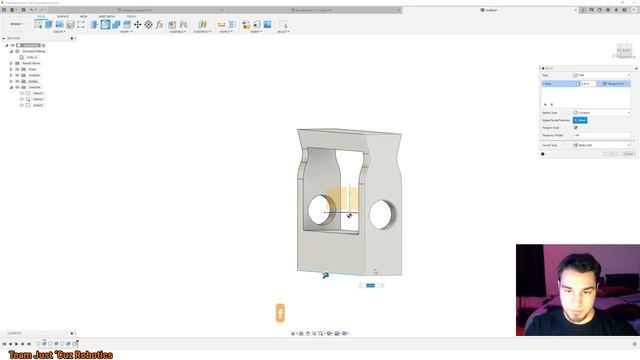Open the CREATE dropdown menu

(x=59, y=32)
